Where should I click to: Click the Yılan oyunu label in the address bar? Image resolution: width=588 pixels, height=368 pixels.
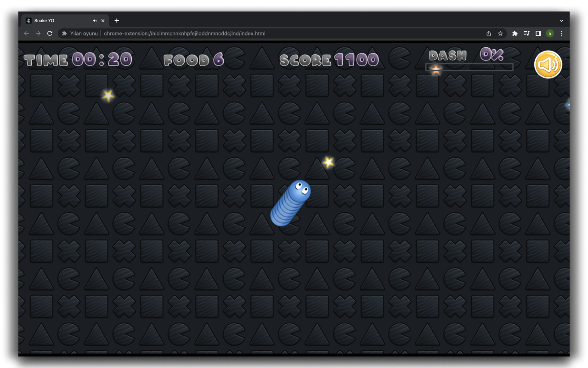tap(83, 33)
